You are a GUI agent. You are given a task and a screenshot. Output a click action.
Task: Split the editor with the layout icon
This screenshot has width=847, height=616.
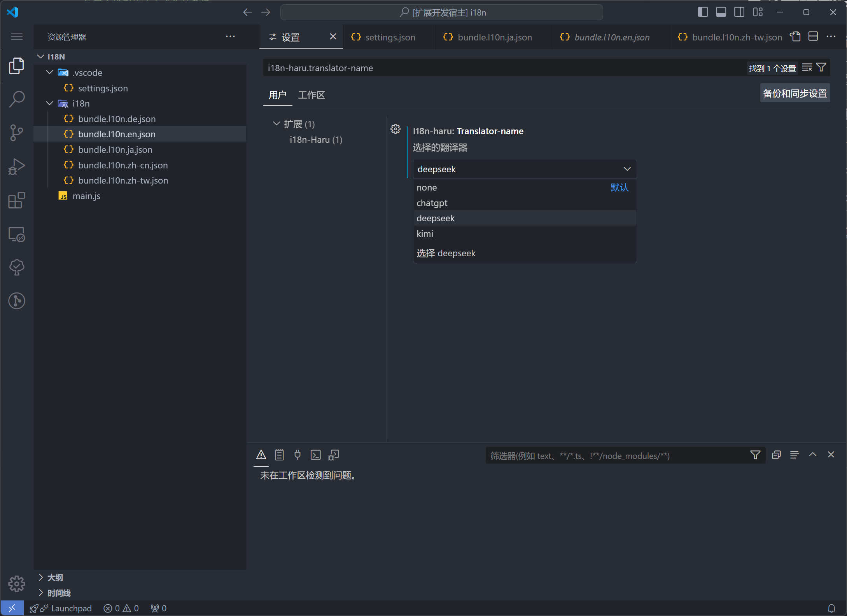tap(813, 37)
